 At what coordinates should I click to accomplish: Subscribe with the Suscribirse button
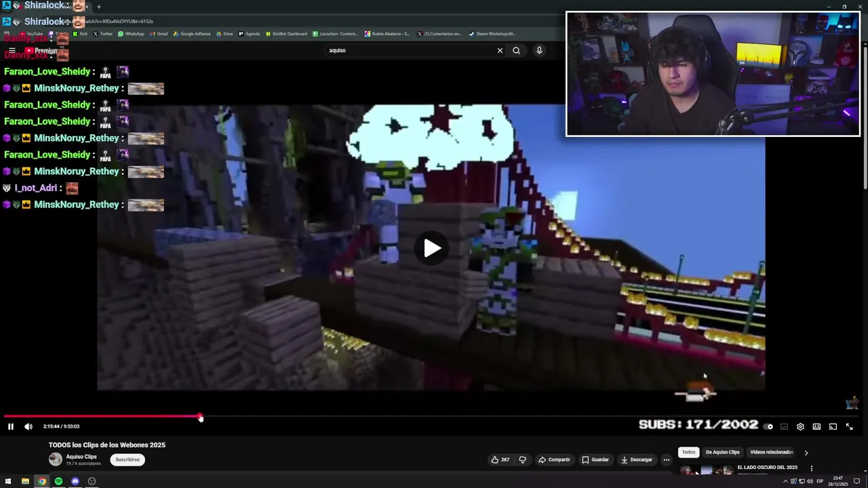click(127, 460)
